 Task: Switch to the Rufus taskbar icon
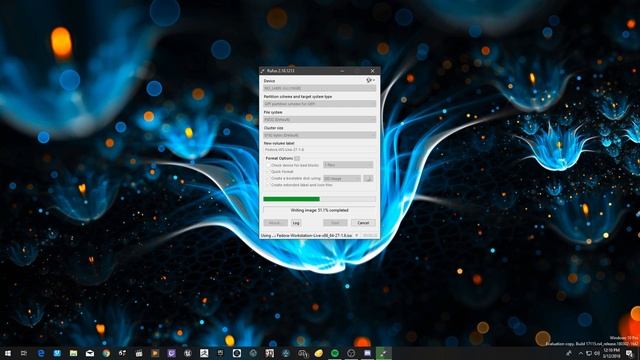(x=384, y=353)
